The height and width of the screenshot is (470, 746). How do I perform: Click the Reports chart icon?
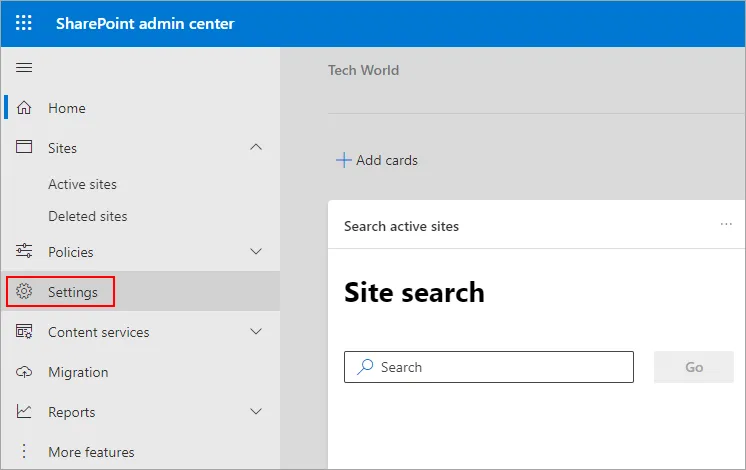pyautogui.click(x=24, y=411)
